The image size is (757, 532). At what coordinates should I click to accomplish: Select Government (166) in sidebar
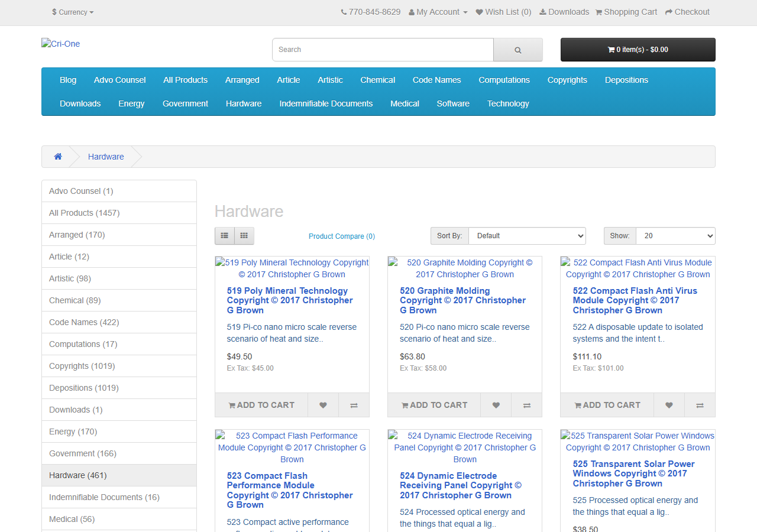click(x=119, y=453)
